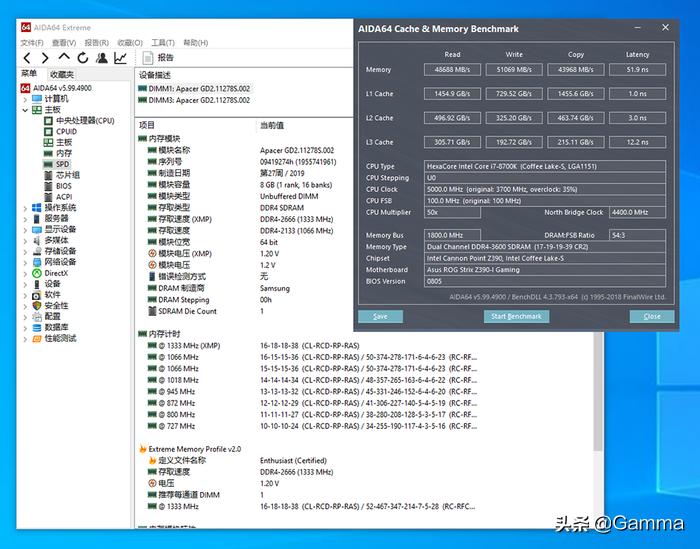Click the 性能测试 benchmark icon
700x549 pixels.
37,338
